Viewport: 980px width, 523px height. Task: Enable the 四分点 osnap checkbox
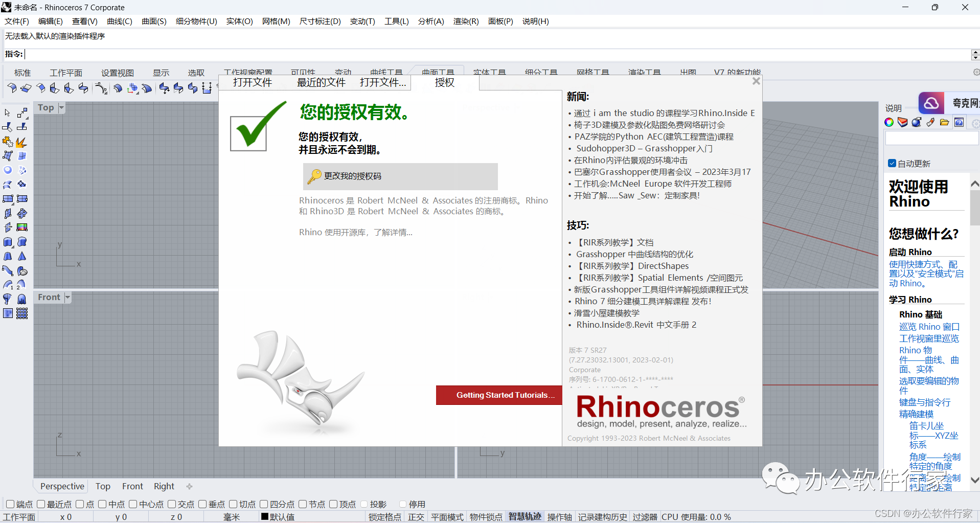(x=264, y=504)
